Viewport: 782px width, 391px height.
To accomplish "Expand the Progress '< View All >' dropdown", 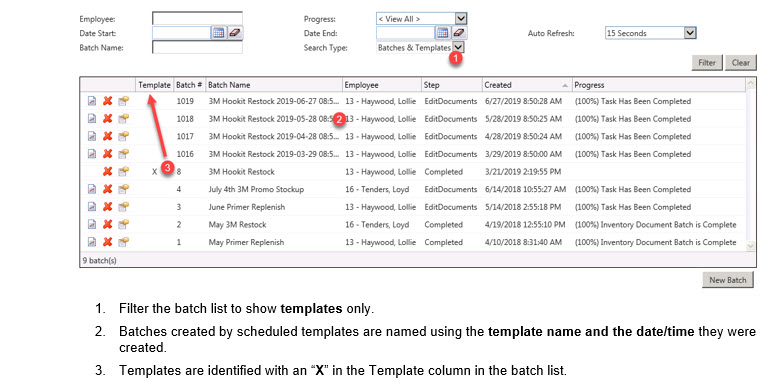I will pyautogui.click(x=461, y=19).
